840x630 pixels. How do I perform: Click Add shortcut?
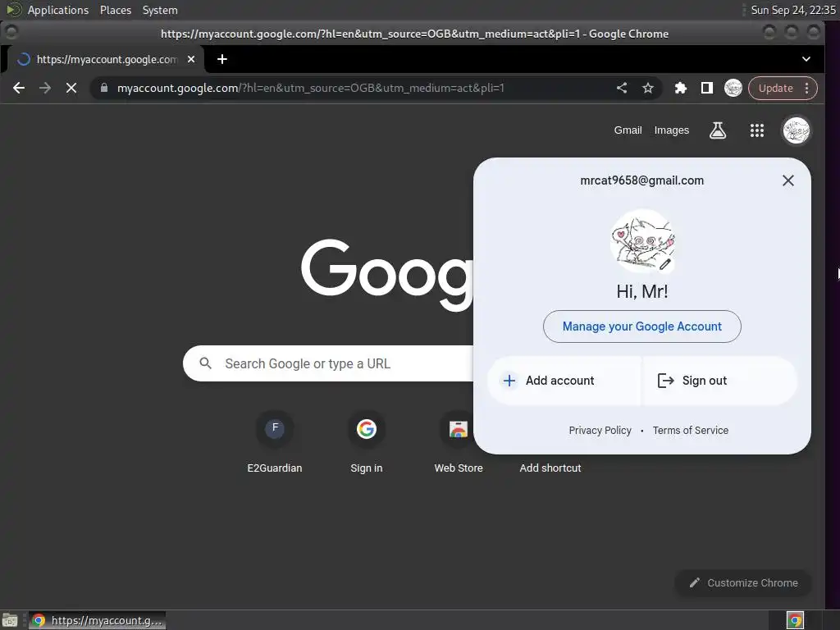click(550, 468)
